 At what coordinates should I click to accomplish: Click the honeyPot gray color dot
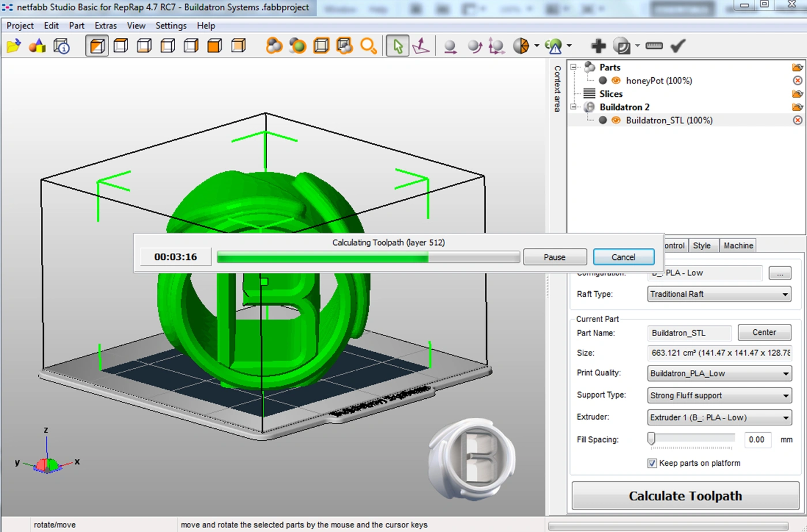point(602,81)
